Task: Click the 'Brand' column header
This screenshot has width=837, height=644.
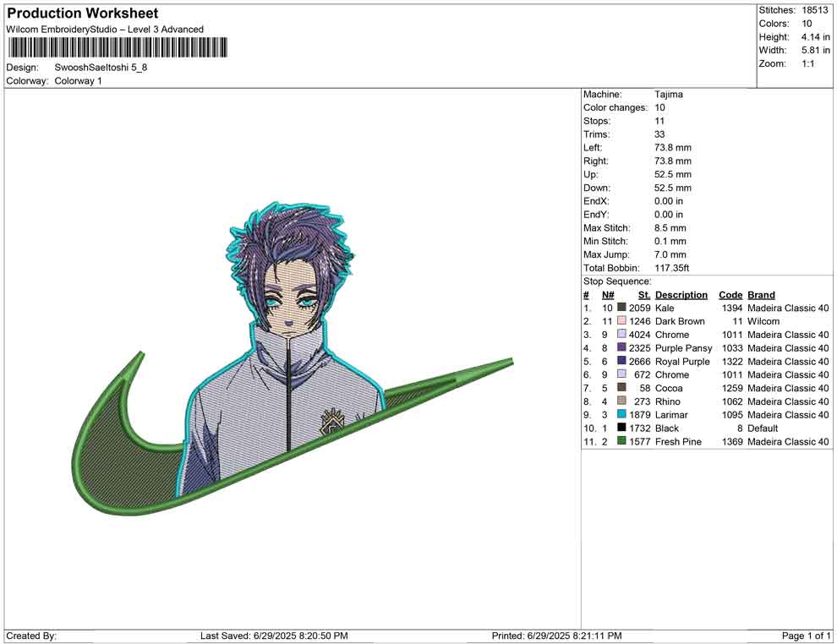Action: (x=761, y=294)
